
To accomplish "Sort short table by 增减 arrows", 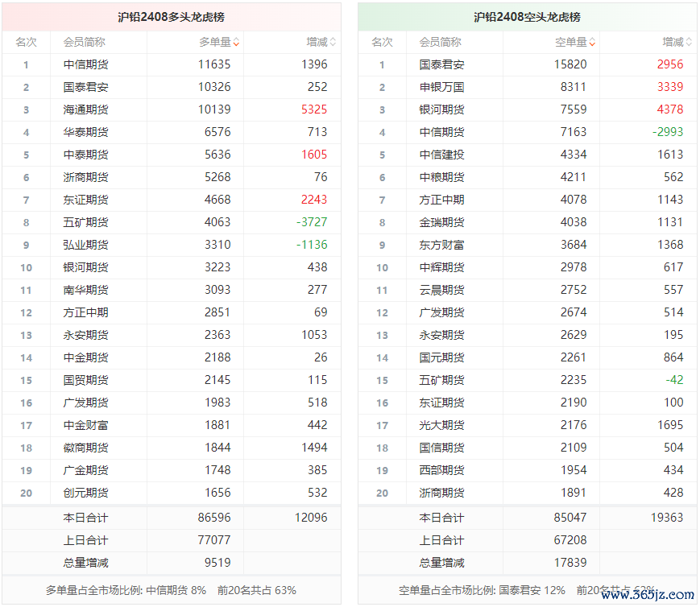I will (x=689, y=43).
